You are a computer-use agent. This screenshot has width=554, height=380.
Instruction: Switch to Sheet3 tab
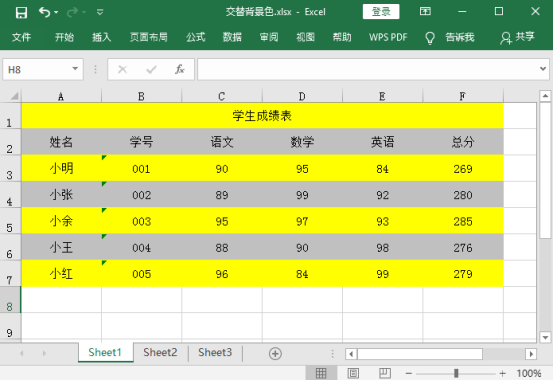point(215,352)
